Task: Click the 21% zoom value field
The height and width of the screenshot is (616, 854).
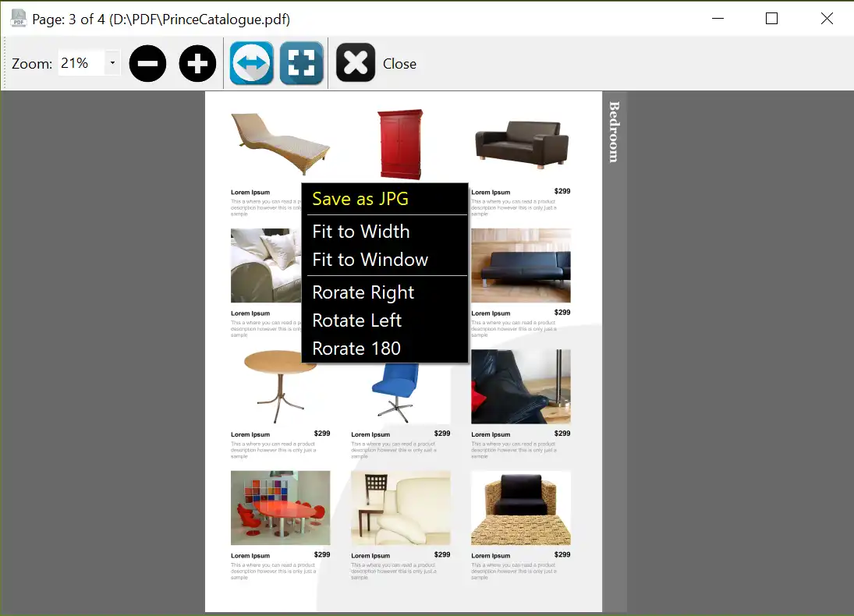Action: tap(82, 63)
